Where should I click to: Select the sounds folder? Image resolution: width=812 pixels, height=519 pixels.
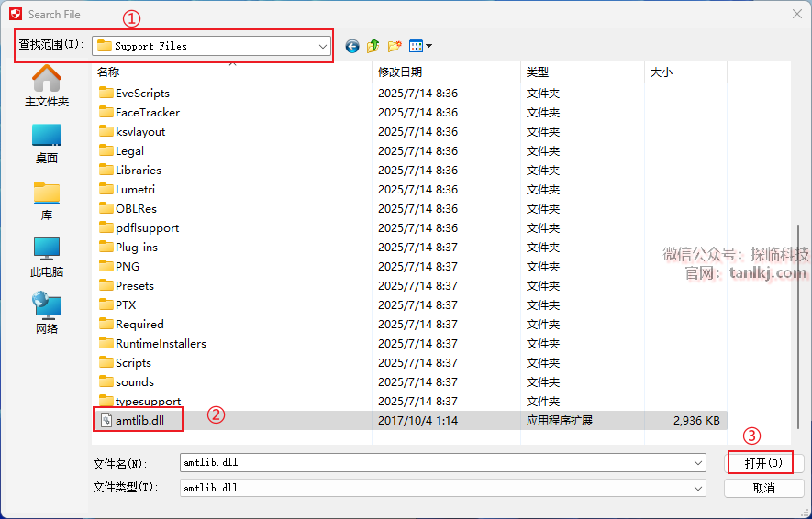click(135, 381)
